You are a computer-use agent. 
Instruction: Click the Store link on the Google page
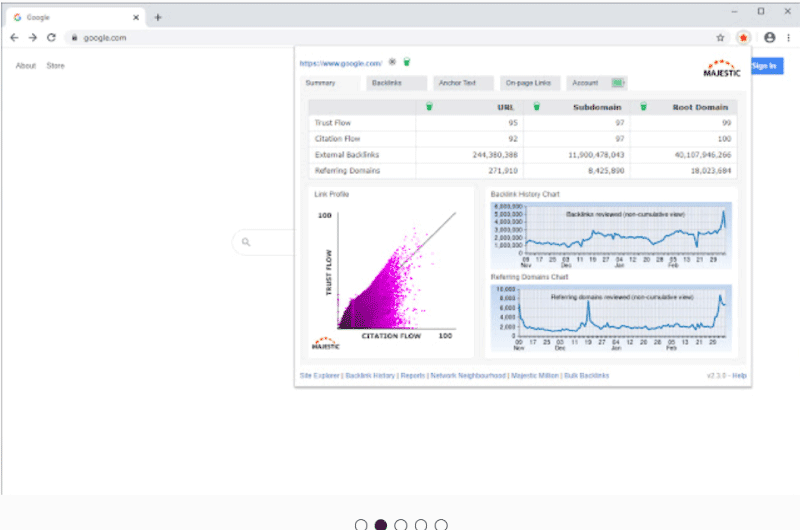click(x=56, y=65)
